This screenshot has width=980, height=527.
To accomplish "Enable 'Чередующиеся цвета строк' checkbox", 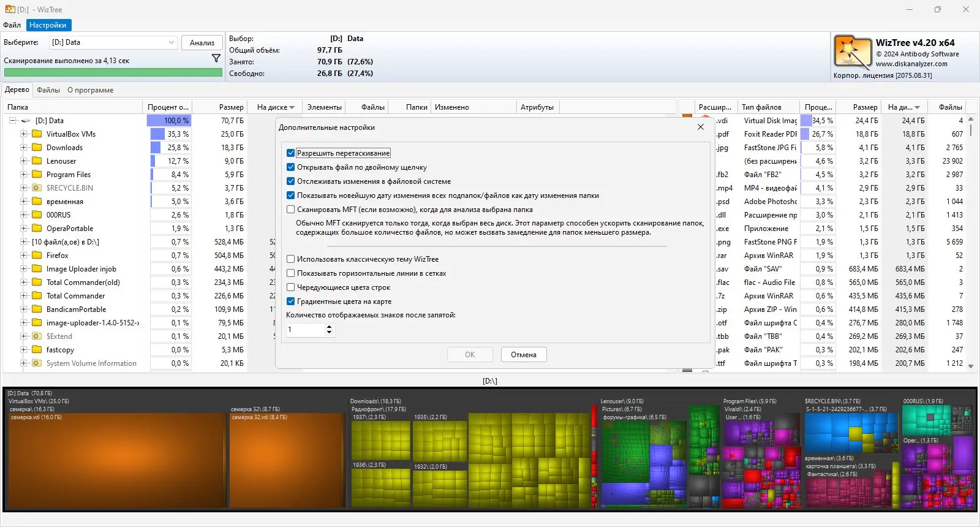I will [291, 287].
